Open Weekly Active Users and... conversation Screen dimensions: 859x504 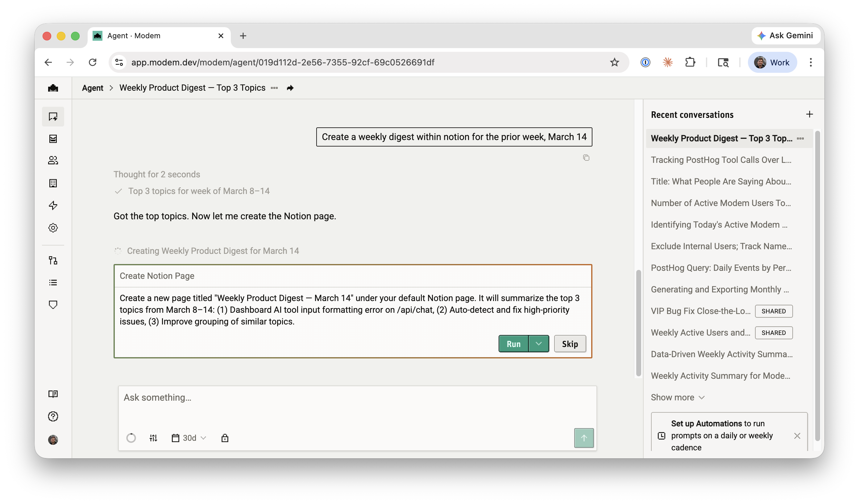tap(700, 333)
